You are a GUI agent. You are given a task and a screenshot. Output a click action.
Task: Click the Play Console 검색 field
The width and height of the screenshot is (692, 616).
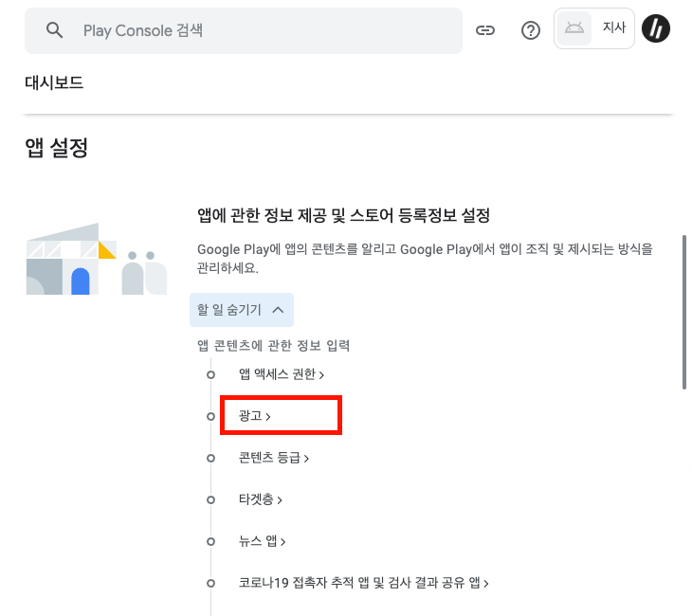pos(244,30)
